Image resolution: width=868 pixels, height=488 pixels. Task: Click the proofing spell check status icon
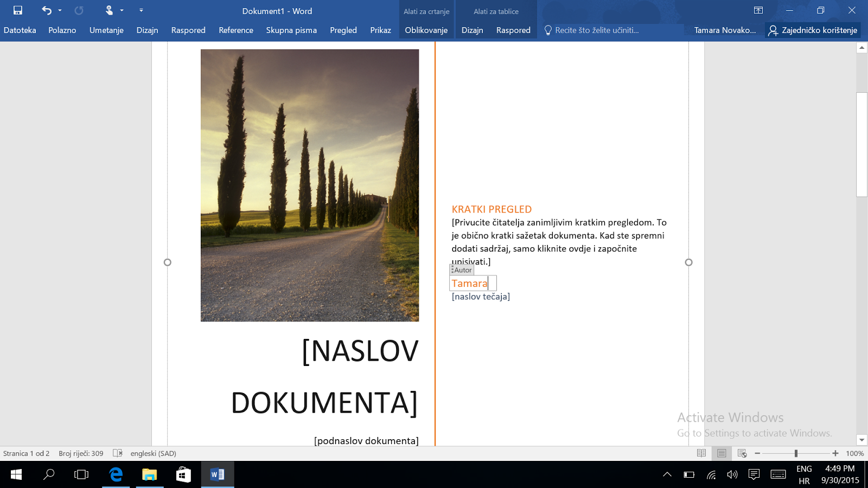click(x=118, y=453)
